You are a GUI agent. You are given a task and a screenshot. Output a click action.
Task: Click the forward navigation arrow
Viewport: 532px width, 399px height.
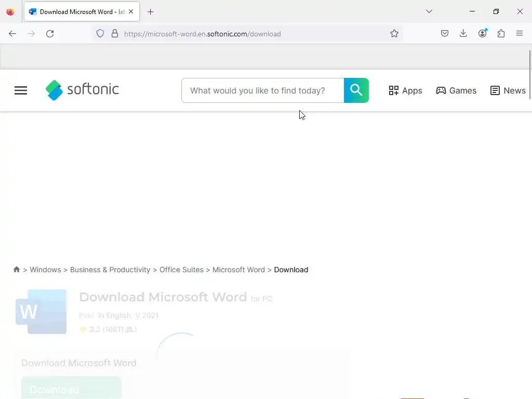click(x=31, y=34)
